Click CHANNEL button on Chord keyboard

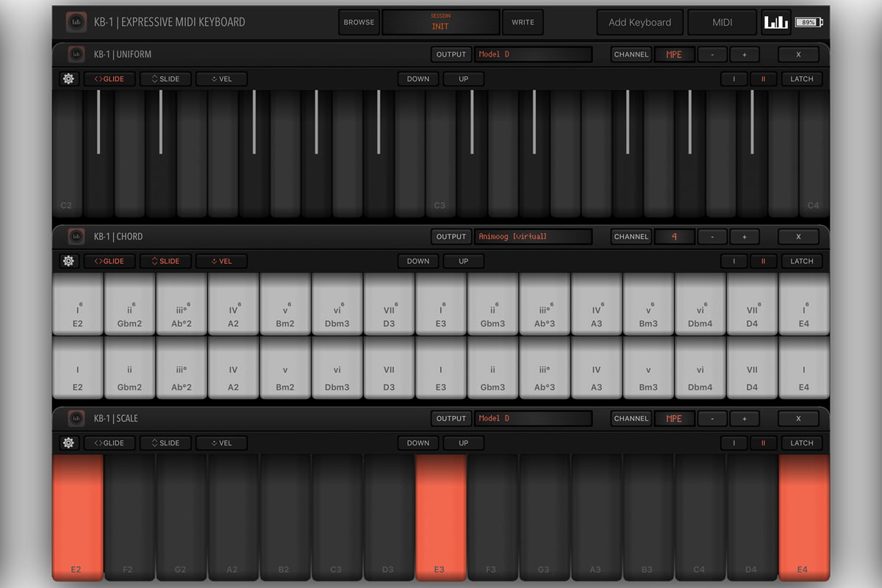click(631, 237)
